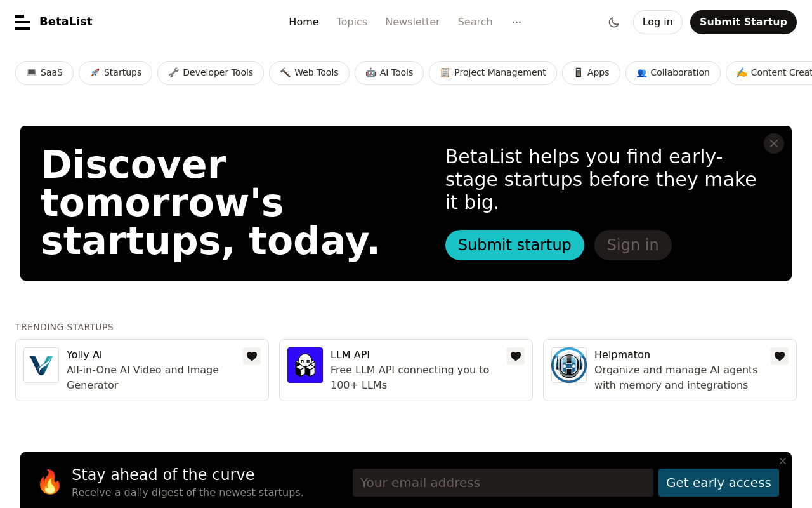Click the email address input field
This screenshot has width=812, height=508.
pyautogui.click(x=503, y=483)
